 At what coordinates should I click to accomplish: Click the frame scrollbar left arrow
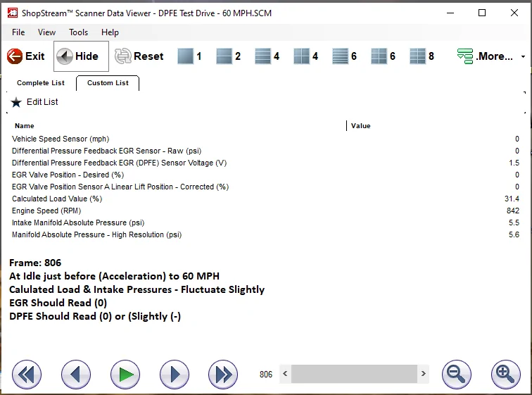click(285, 374)
